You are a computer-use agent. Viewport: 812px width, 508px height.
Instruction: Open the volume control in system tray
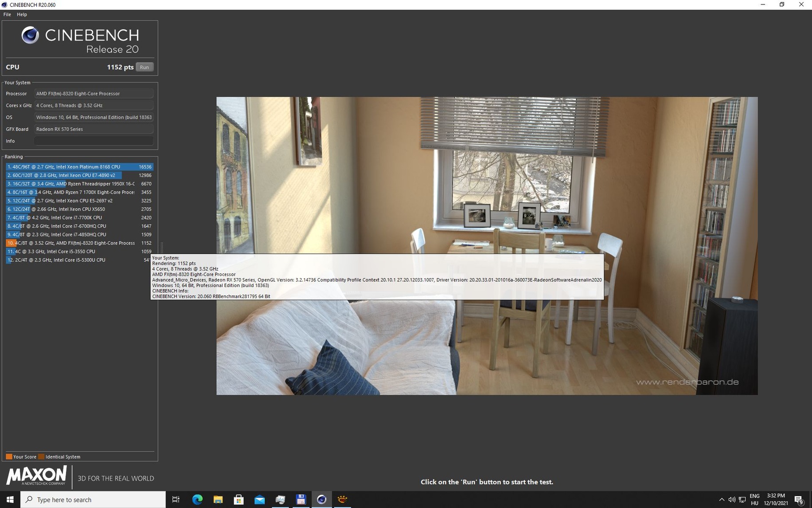732,500
